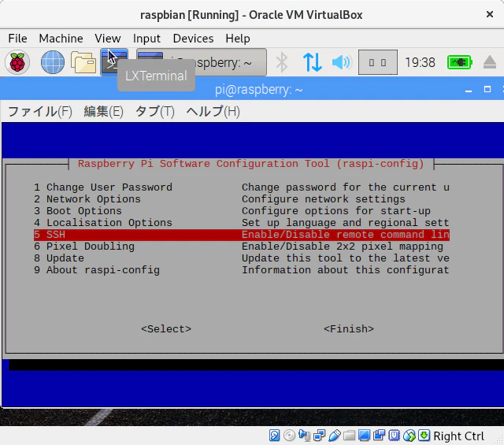
Task: Click the Configure network settings description
Action: tap(324, 199)
